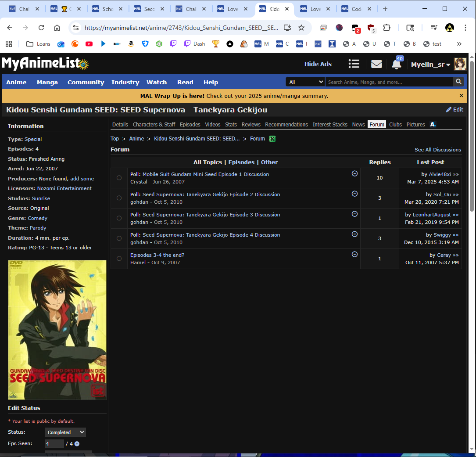The image size is (476, 457).
Task: Switch to the Reviews tab
Action: [251, 125]
